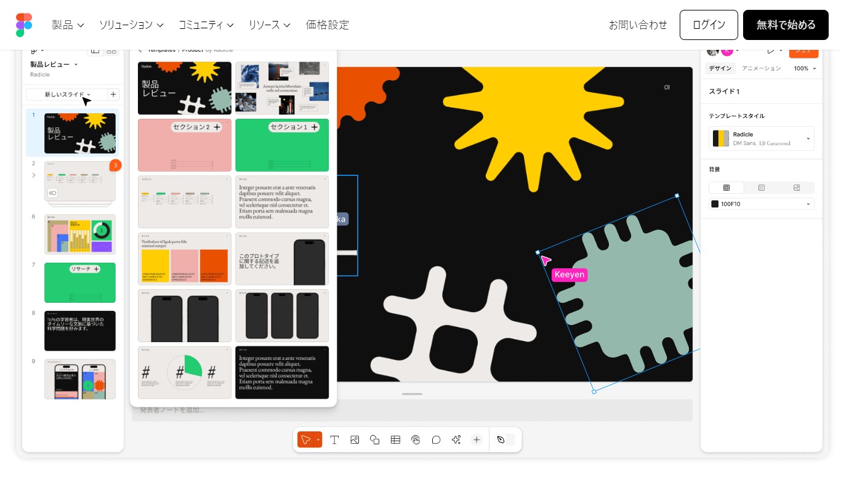Image resolution: width=841 pixels, height=504 pixels.
Task: Click the 100F10 background color swatch
Action: [715, 204]
